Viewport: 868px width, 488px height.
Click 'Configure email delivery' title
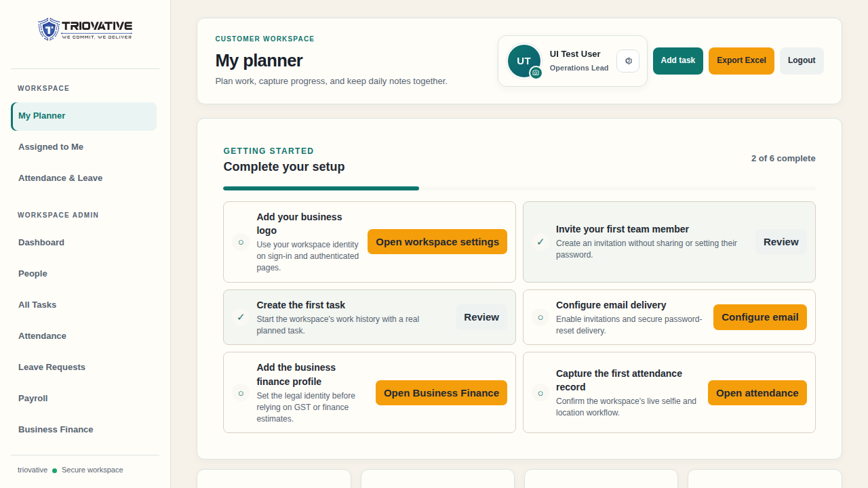tap(611, 305)
